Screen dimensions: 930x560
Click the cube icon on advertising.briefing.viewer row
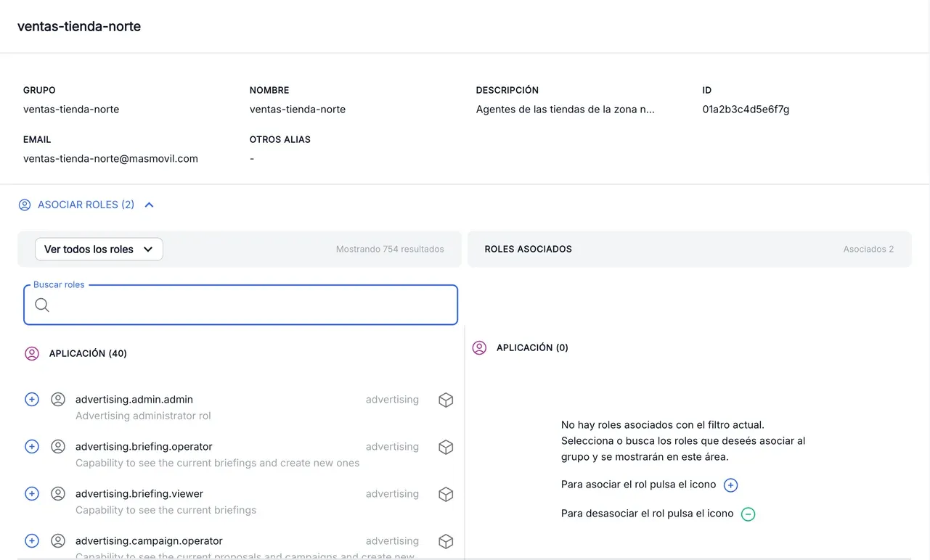click(446, 494)
